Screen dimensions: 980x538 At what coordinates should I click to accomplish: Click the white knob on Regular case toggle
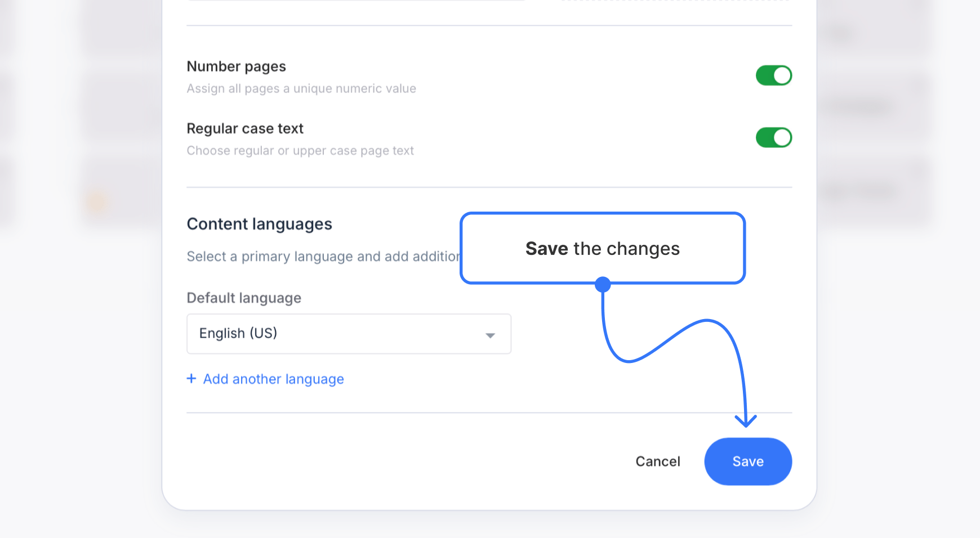point(782,137)
